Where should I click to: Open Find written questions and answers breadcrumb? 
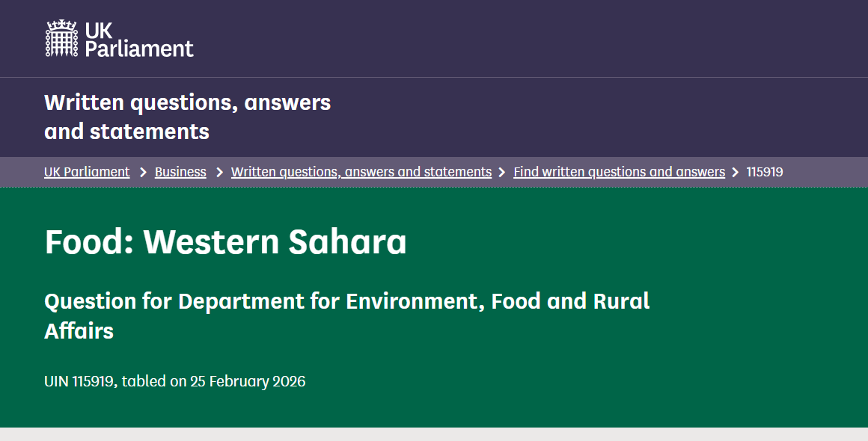point(619,172)
